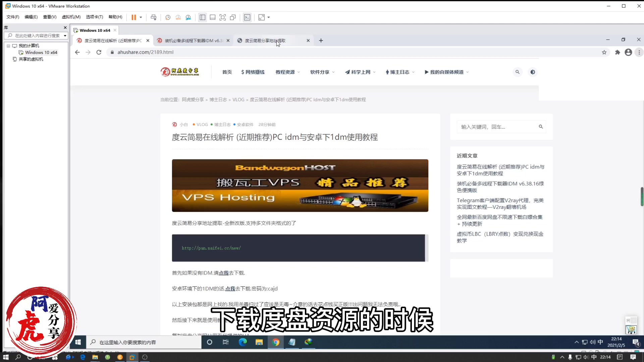644x362 pixels.
Task: Open the 查看(V) menu
Action: (50, 17)
